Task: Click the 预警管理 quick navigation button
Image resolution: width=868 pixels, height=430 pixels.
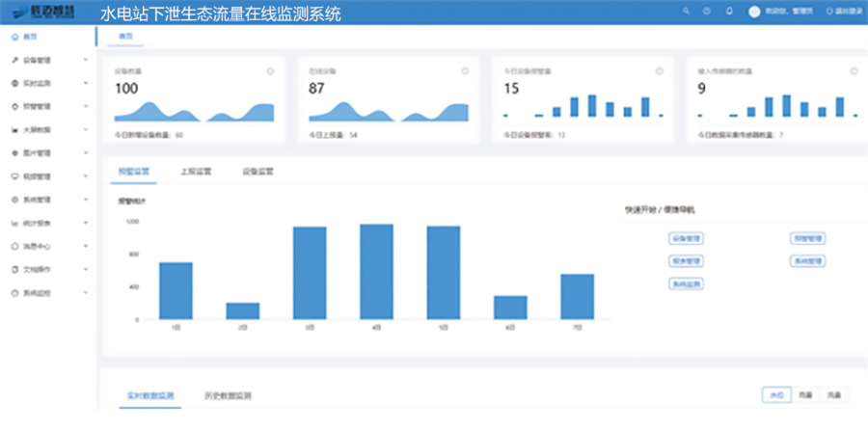Action: [807, 238]
